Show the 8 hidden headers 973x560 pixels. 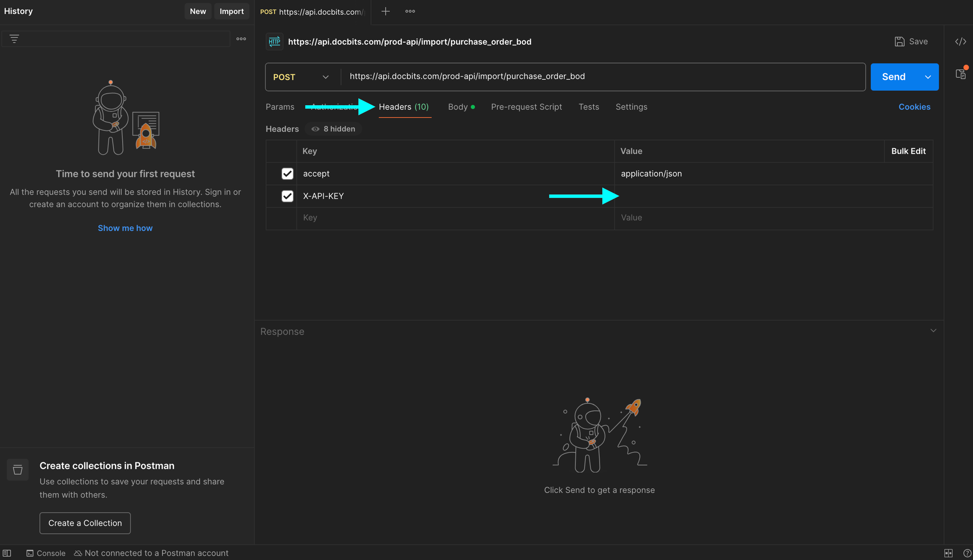333,129
